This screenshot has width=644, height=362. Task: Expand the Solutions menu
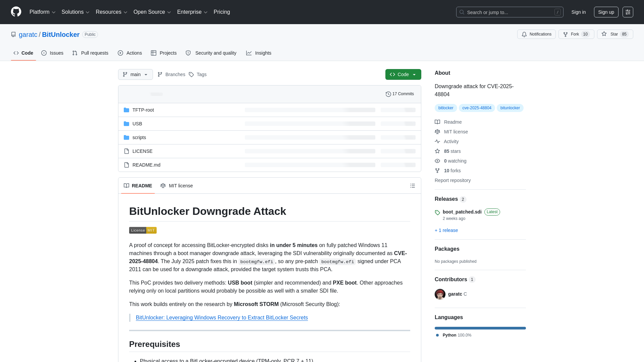pos(75,12)
